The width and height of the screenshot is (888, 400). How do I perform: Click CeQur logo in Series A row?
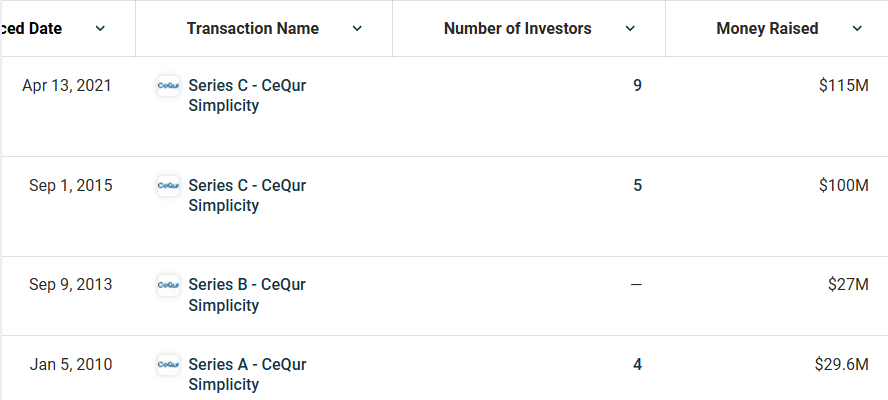click(168, 365)
